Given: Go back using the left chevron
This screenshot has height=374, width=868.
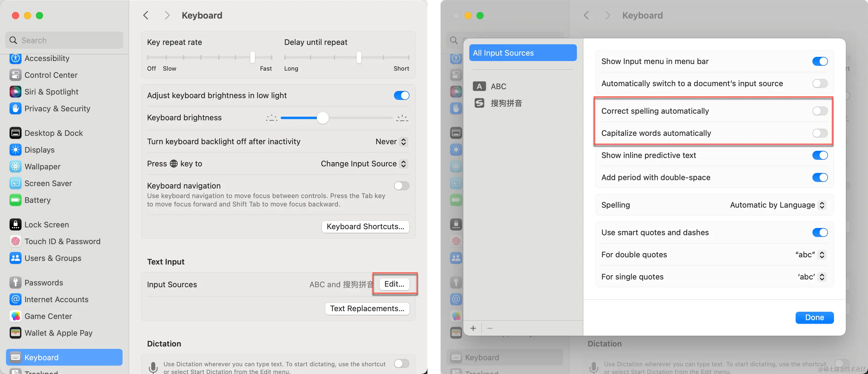Looking at the screenshot, I should pos(146,16).
